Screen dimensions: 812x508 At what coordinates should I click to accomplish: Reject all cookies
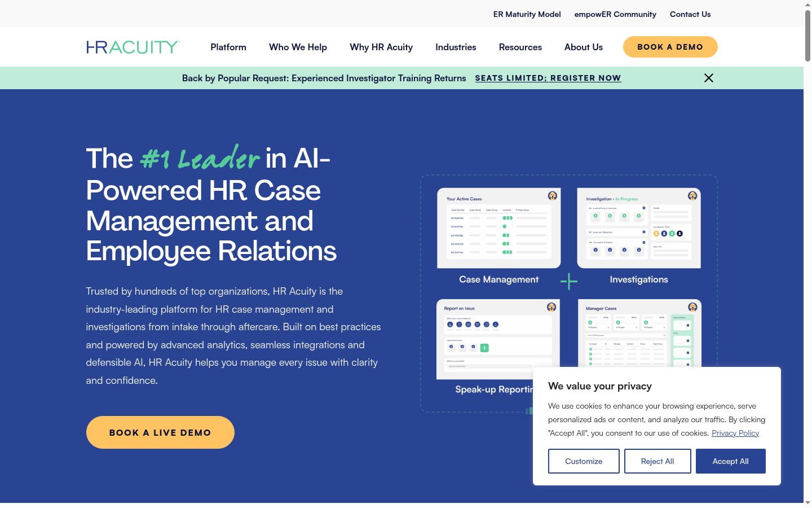click(x=657, y=461)
